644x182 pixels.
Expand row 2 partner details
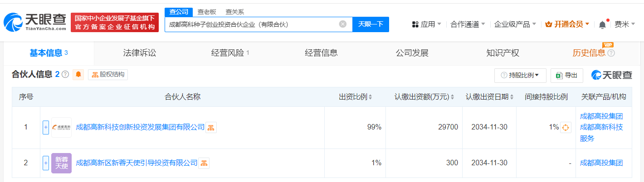(46, 163)
